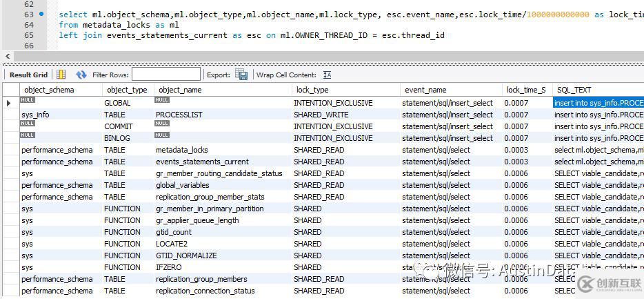Select the global_variables object_name cell
Image resolution: width=644 pixels, height=299 pixels.
pyautogui.click(x=223, y=185)
